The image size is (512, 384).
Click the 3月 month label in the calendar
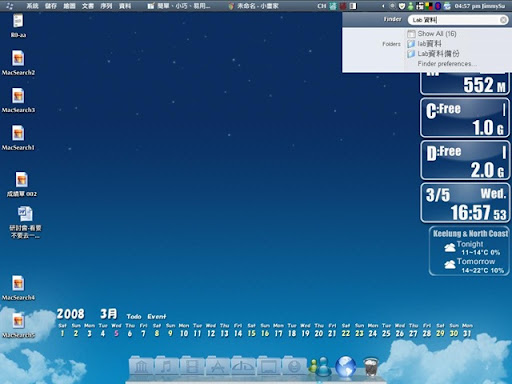109,314
